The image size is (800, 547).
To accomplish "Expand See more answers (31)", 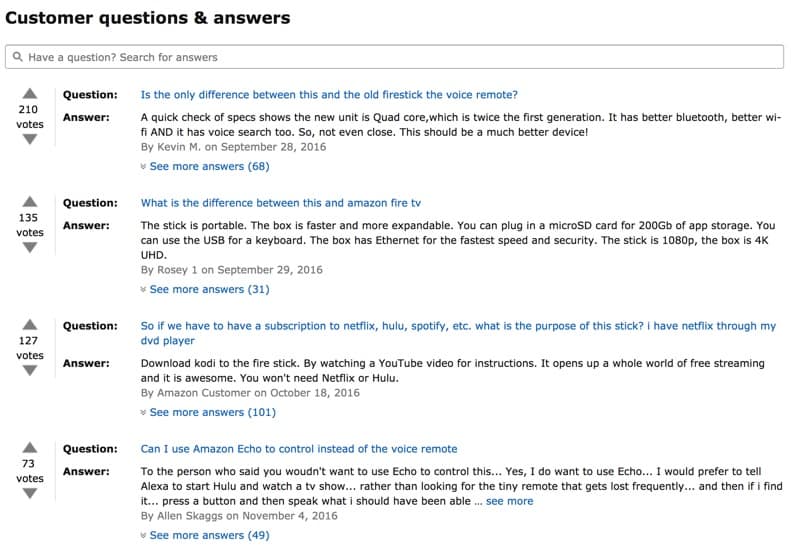I will [x=208, y=289].
